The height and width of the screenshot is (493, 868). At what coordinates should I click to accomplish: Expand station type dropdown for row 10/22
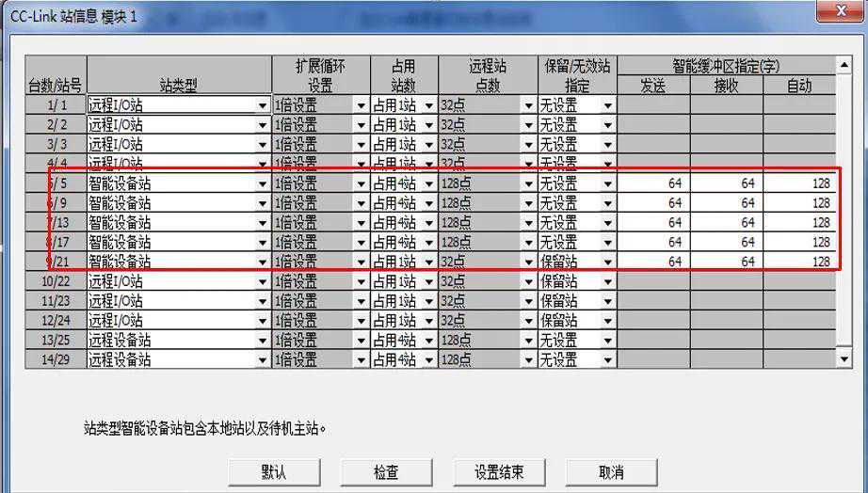pyautogui.click(x=263, y=281)
